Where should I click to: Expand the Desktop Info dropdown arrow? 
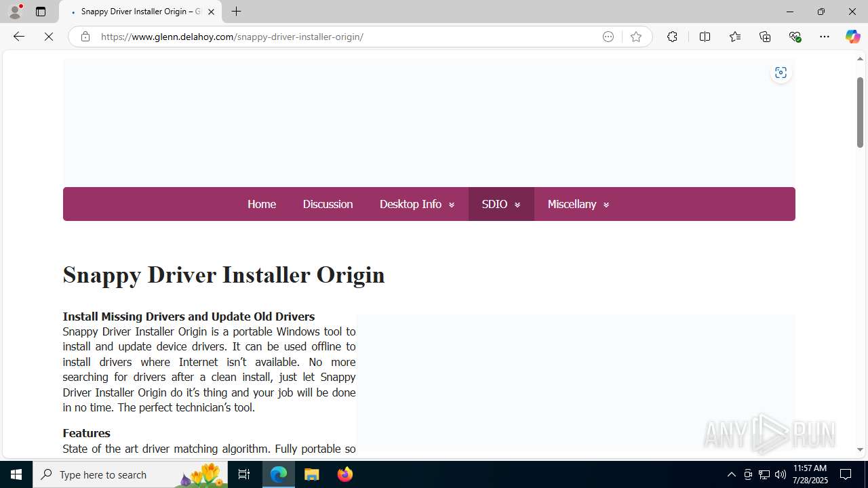[452, 205]
